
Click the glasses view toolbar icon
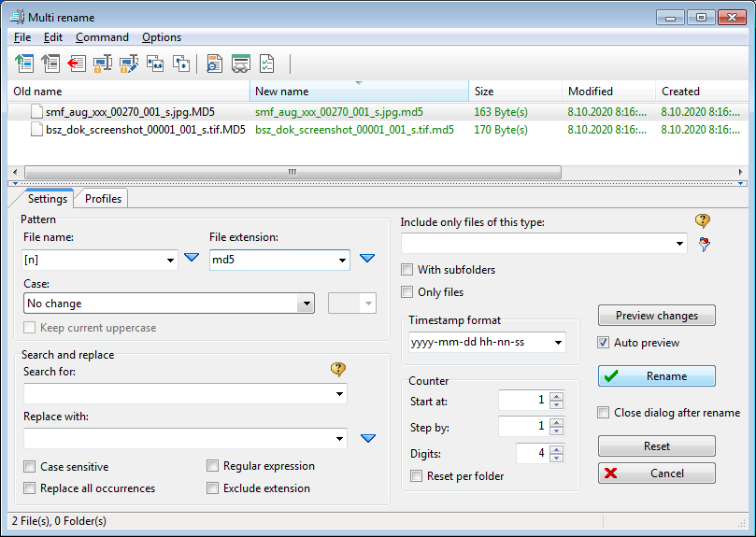pos(240,64)
